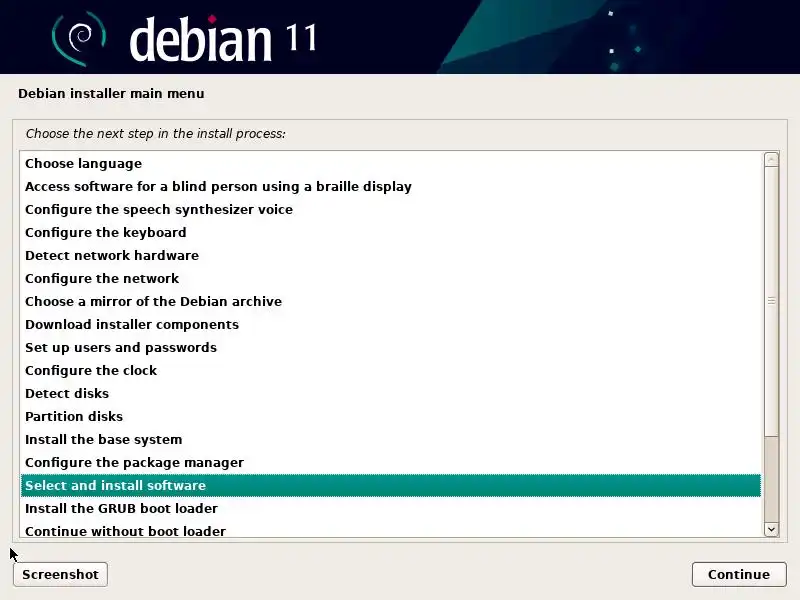800x600 pixels.
Task: Select the Choose language step
Action: (x=391, y=163)
